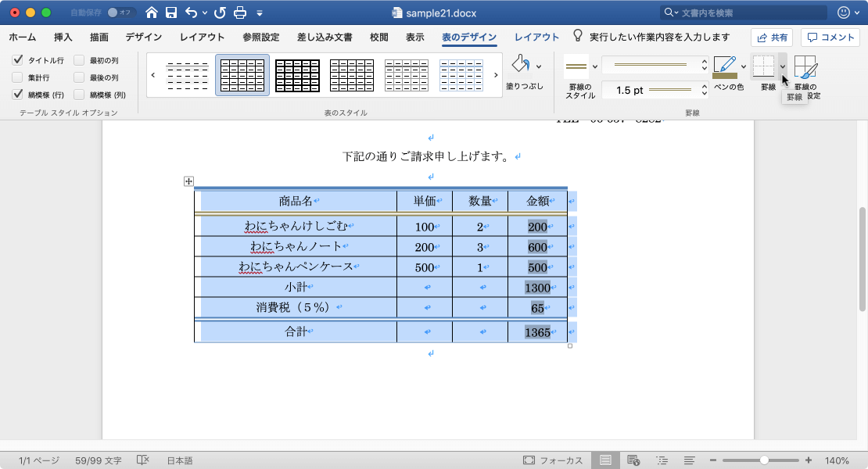Click the print icon in the toolbar
868x469 pixels.
pyautogui.click(x=239, y=13)
